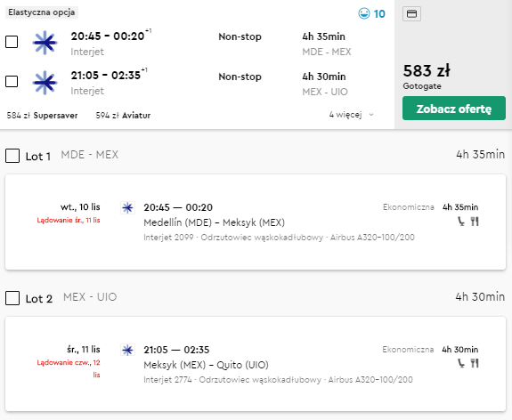Click meal icon in Medellín flight details
The height and width of the screenshot is (420, 512).
(x=475, y=222)
